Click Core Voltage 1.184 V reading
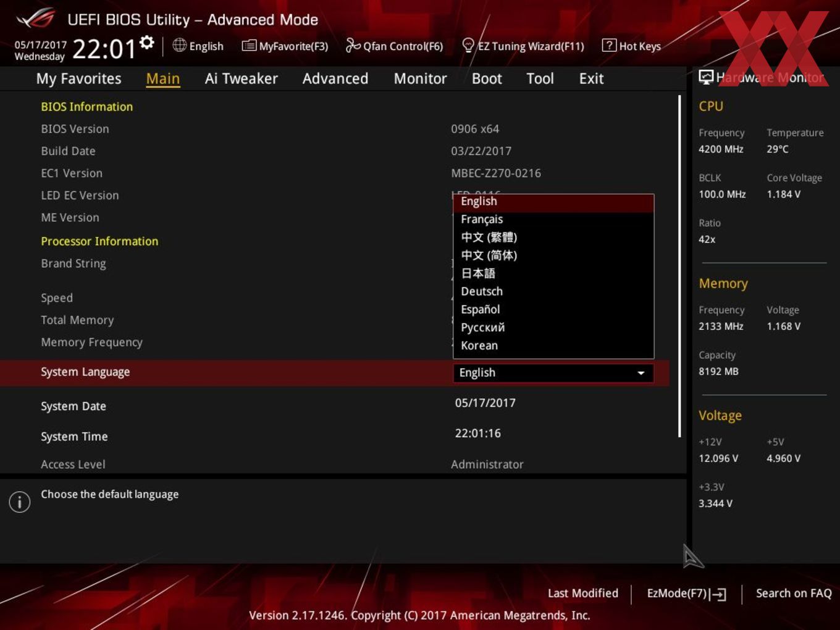 click(x=784, y=195)
